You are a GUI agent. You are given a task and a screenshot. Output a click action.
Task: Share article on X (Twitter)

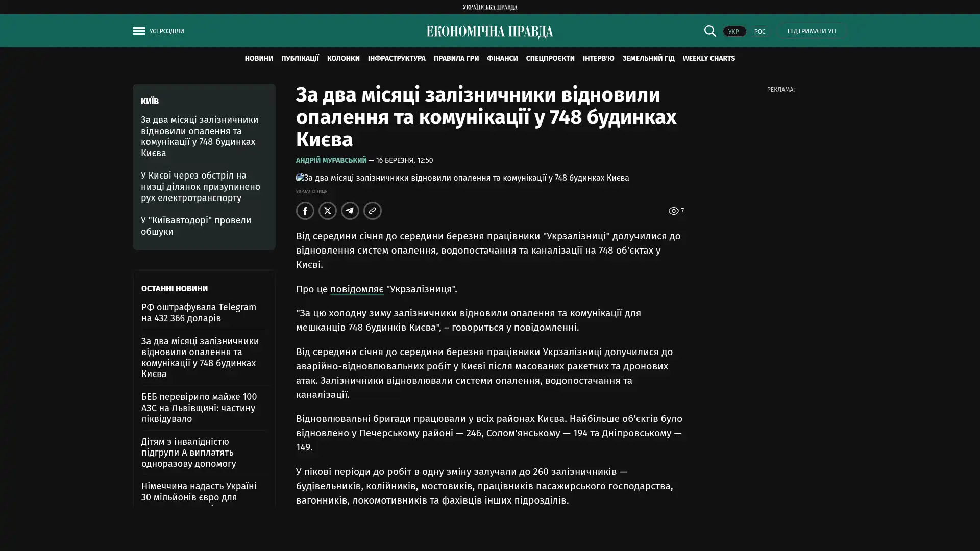[327, 211]
